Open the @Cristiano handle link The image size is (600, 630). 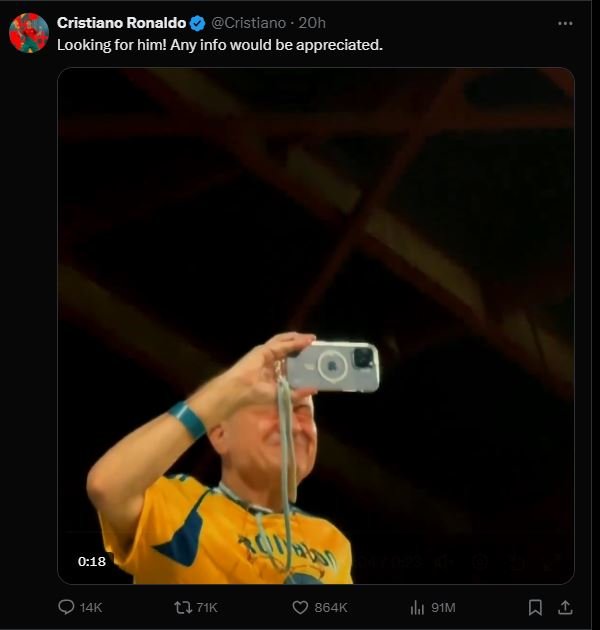(248, 23)
